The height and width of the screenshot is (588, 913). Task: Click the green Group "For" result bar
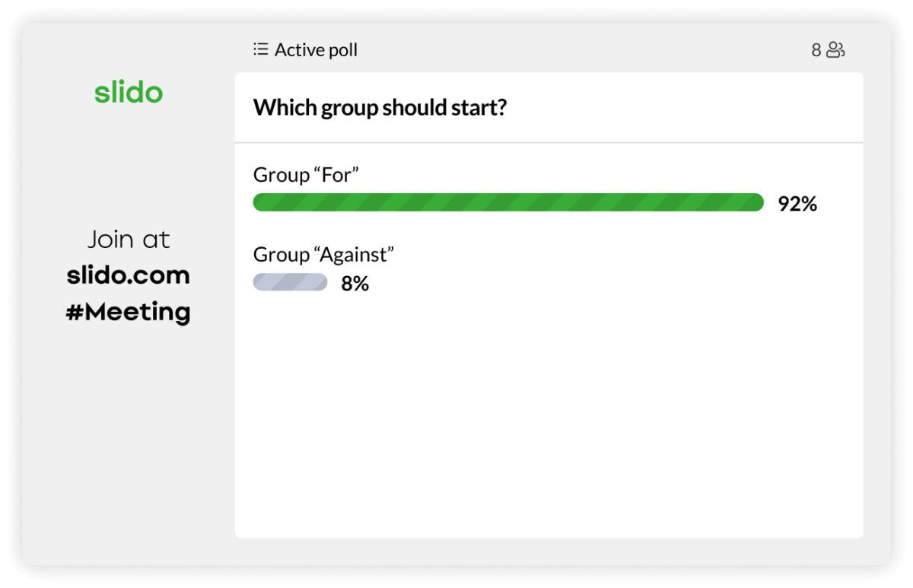(508, 202)
